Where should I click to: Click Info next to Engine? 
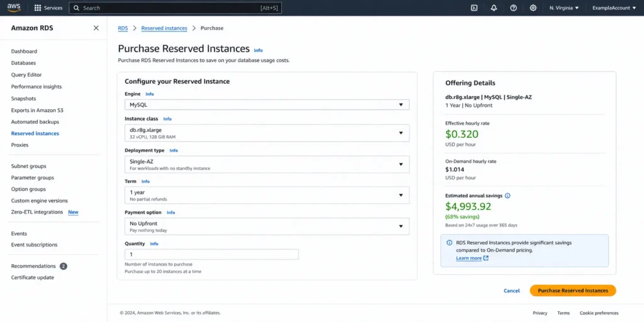150,94
